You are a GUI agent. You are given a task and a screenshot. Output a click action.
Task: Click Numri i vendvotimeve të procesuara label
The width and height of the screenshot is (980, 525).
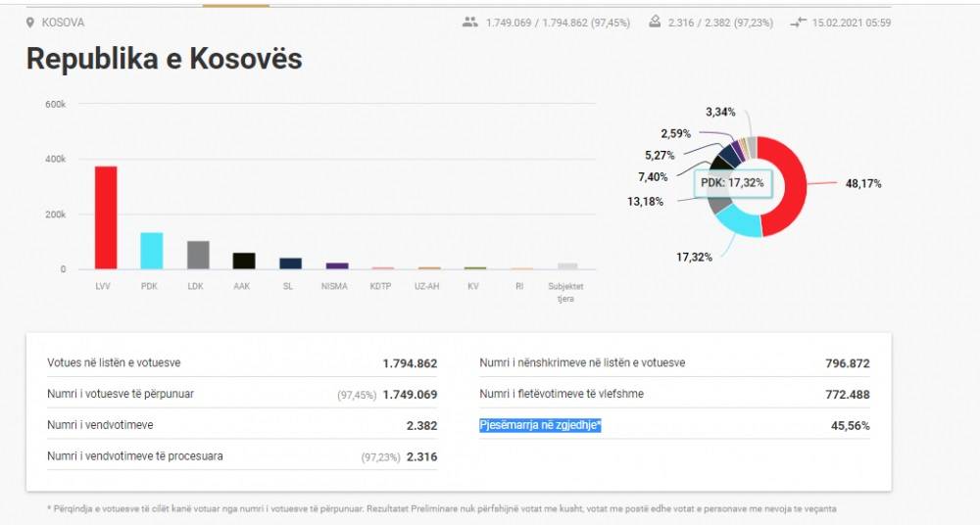click(x=135, y=456)
